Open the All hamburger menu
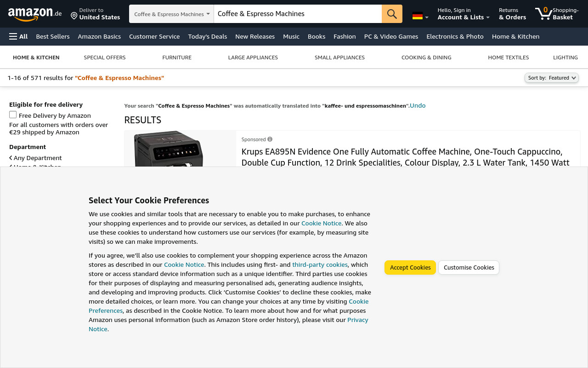The height and width of the screenshot is (368, 588). 18,36
